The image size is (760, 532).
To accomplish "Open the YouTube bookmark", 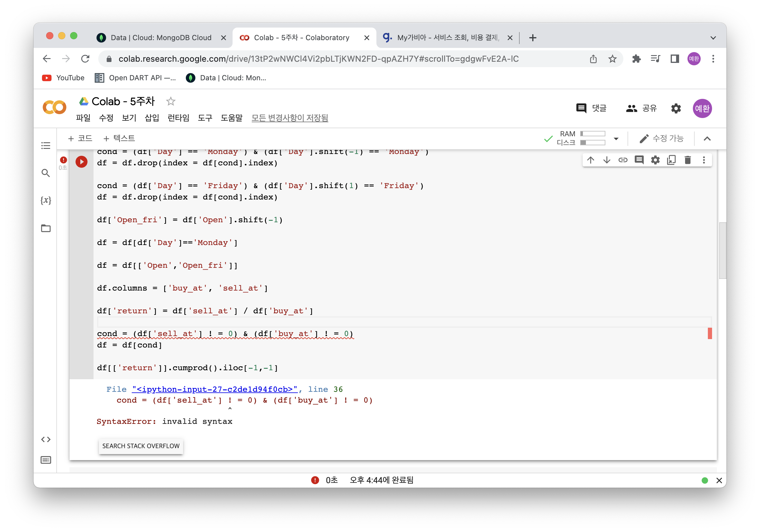I will point(63,78).
